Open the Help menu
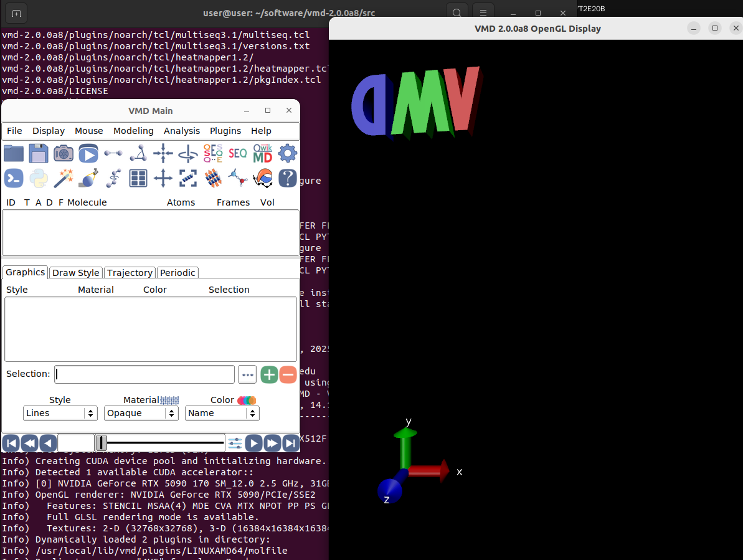This screenshot has width=743, height=560. (261, 131)
